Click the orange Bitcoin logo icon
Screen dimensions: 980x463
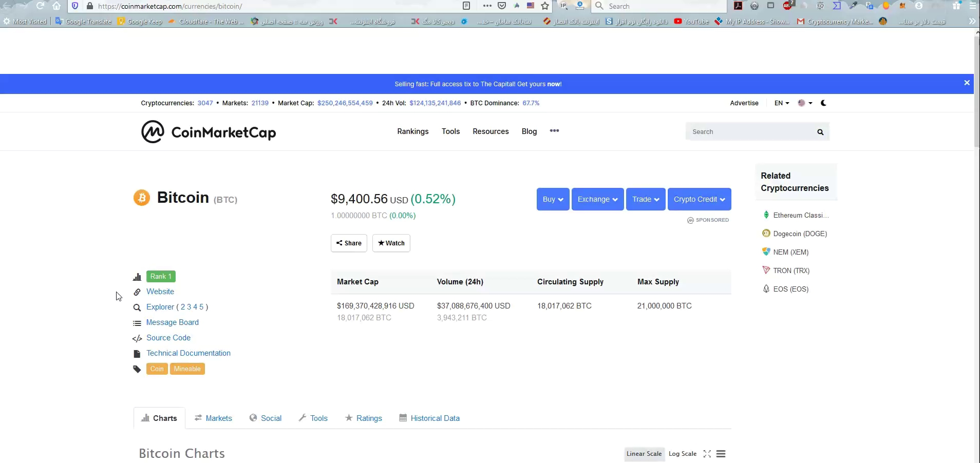[142, 198]
